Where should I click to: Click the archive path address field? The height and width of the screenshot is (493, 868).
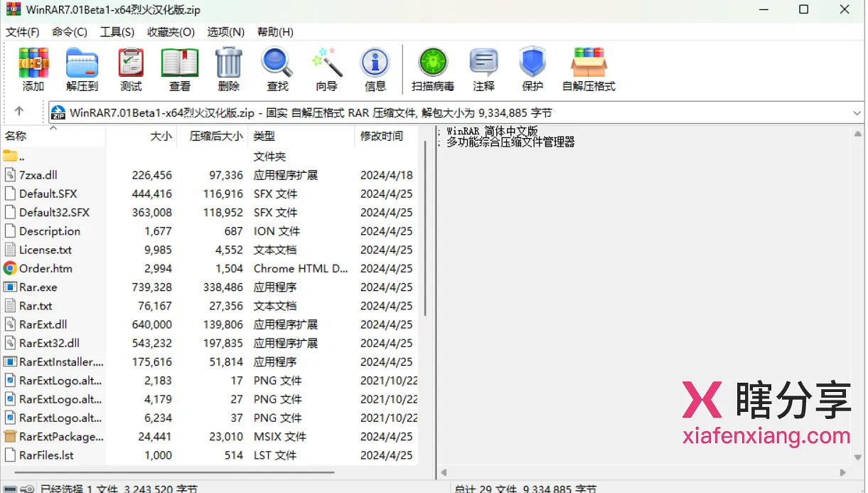tap(455, 112)
